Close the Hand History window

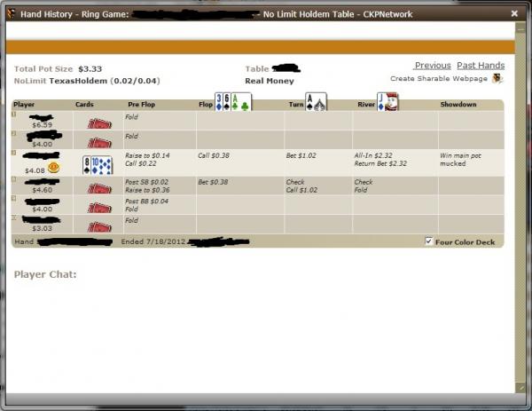click(514, 14)
